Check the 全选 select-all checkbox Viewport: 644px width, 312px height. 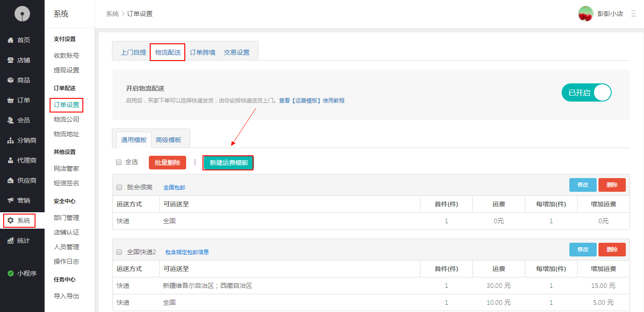pos(119,162)
